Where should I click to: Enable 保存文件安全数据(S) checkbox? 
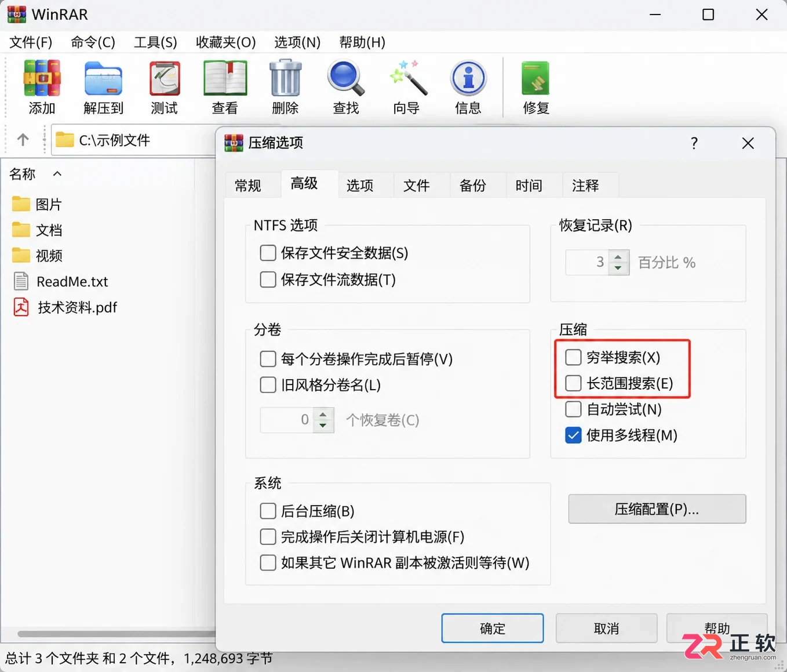point(268,253)
